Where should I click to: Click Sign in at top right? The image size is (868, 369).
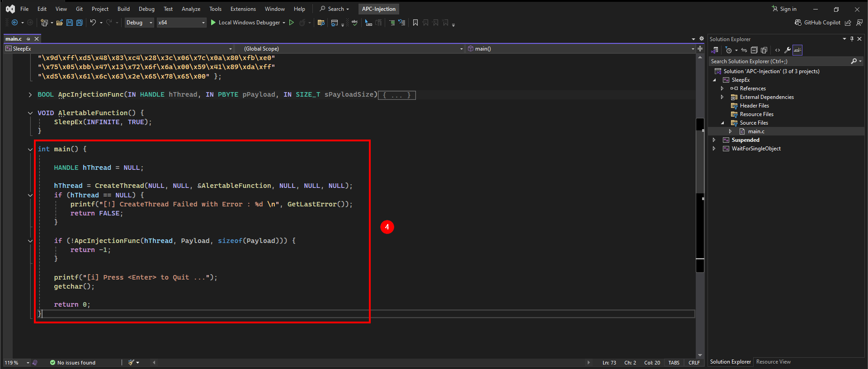[x=784, y=9]
